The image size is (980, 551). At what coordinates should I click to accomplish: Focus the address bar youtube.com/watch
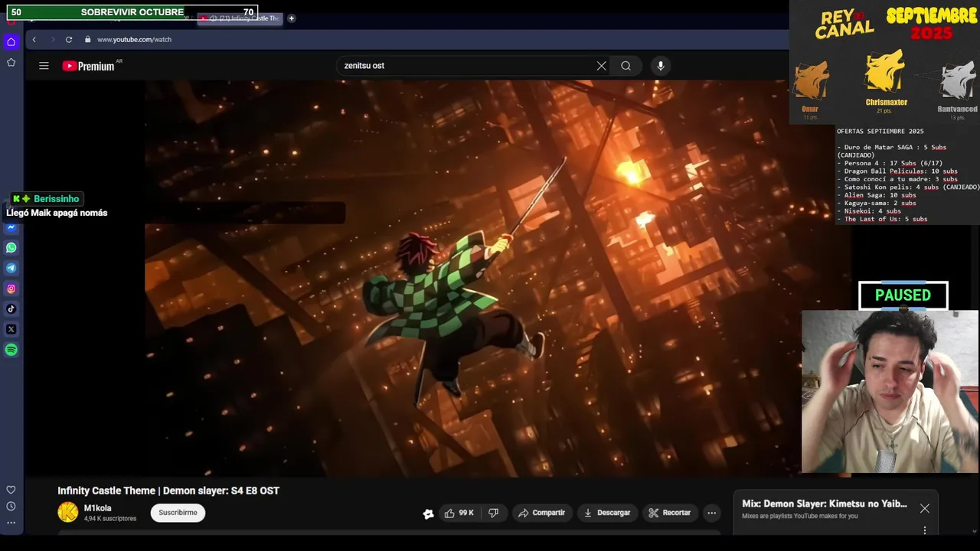coord(134,39)
